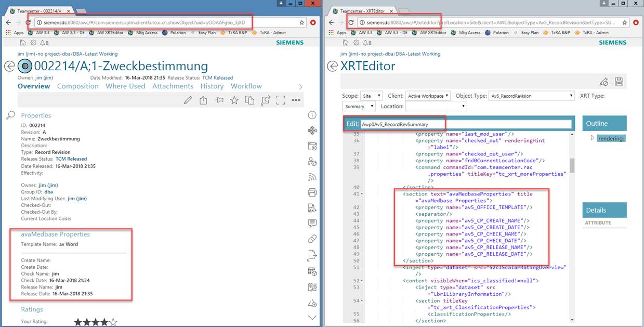Switch to the Composition tab

point(77,86)
